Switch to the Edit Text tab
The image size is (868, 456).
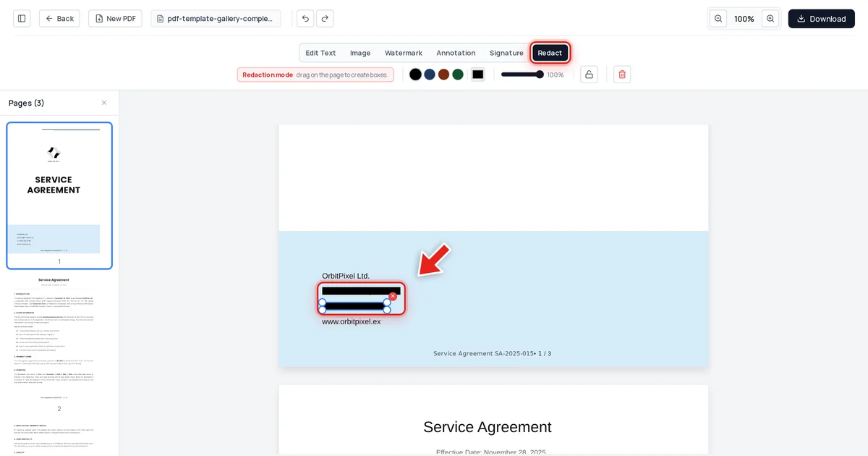[x=320, y=53]
